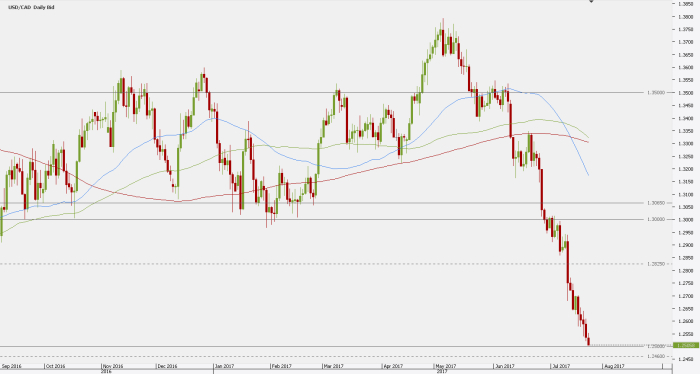
Task: Click the dashed 1.2825 level label
Action: coord(656,264)
